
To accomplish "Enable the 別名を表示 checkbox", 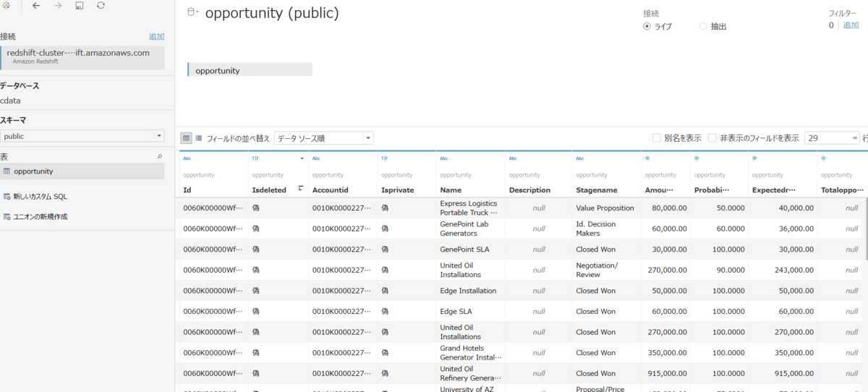I will [x=656, y=138].
